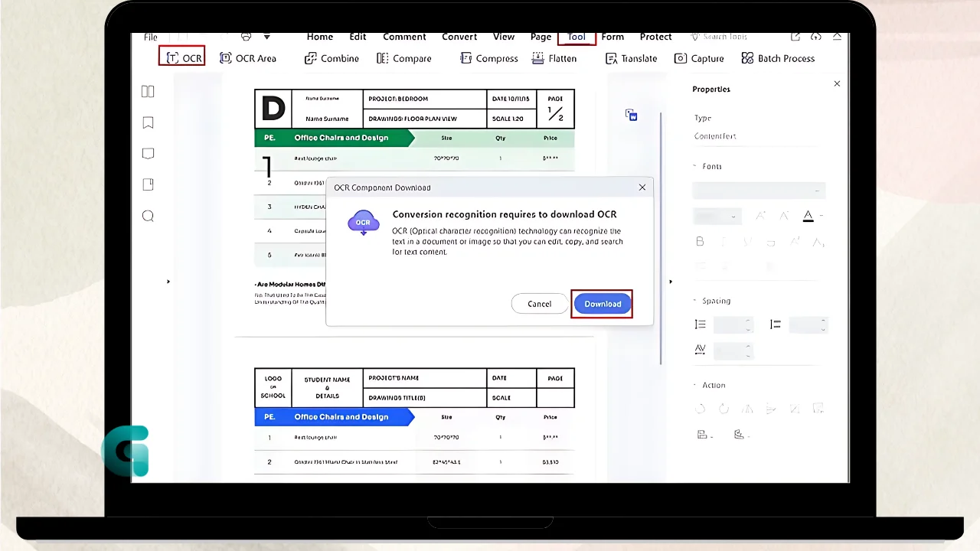This screenshot has width=980, height=551.
Task: Click the line spacing stepper field
Action: 733,325
